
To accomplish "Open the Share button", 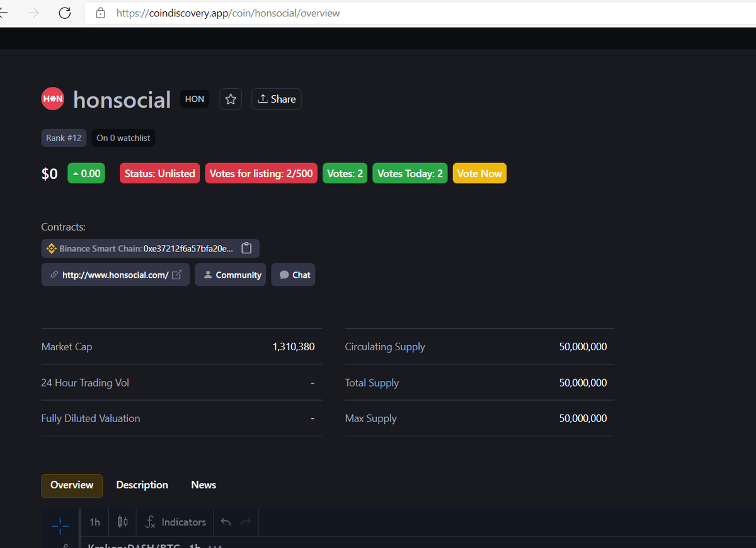I will [277, 99].
